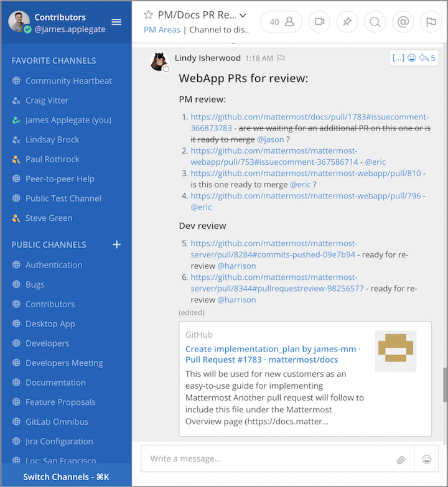This screenshot has height=487, width=448.
Task: Open the mattermost-server/pull/8344 link
Action: click(277, 283)
